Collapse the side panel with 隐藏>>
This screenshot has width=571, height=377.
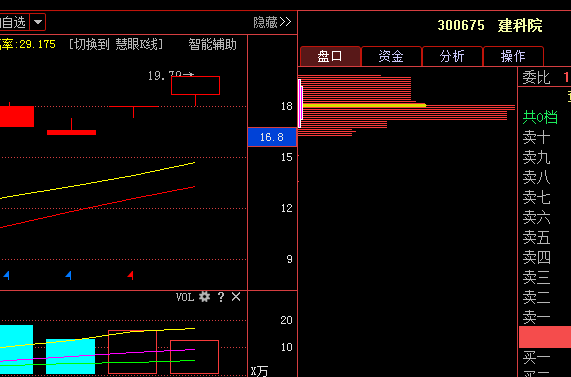click(272, 23)
